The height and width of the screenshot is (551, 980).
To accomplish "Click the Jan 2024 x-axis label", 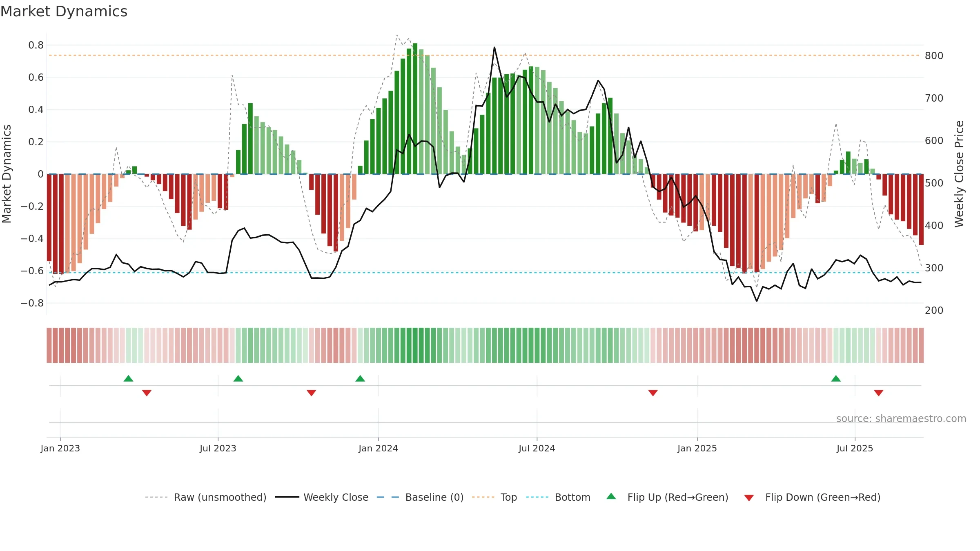I will click(378, 448).
